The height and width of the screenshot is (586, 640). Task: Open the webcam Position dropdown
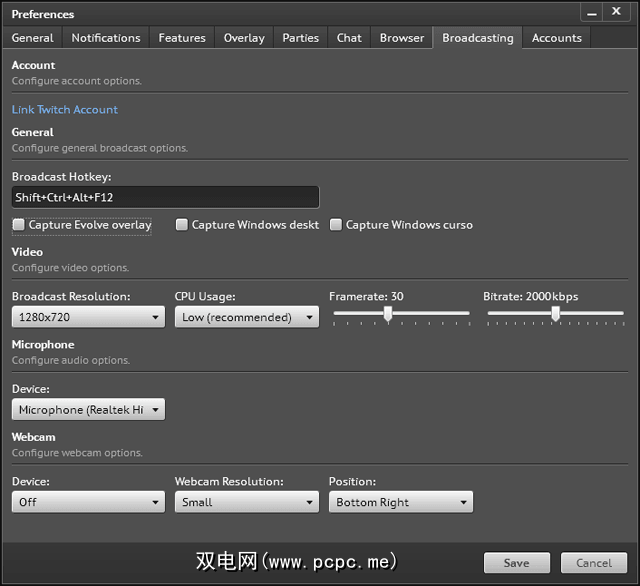pyautogui.click(x=400, y=502)
